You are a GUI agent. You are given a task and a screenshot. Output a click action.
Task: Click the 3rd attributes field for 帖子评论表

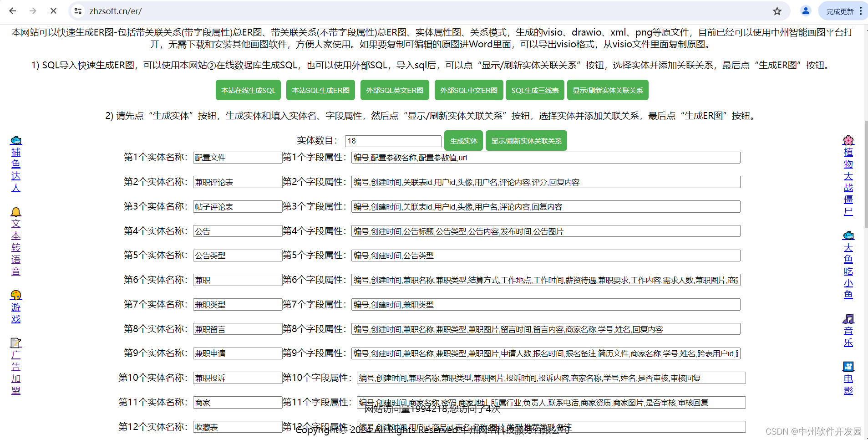click(546, 207)
